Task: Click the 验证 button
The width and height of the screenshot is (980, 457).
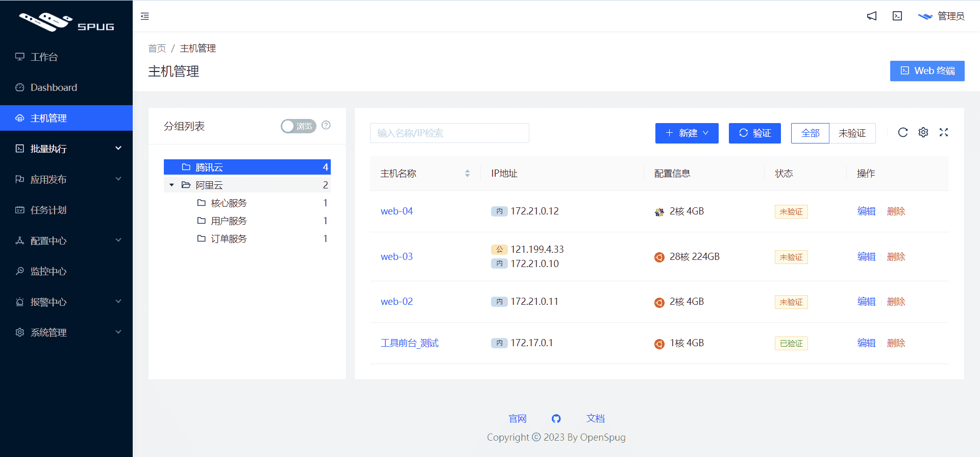Action: pyautogui.click(x=755, y=133)
